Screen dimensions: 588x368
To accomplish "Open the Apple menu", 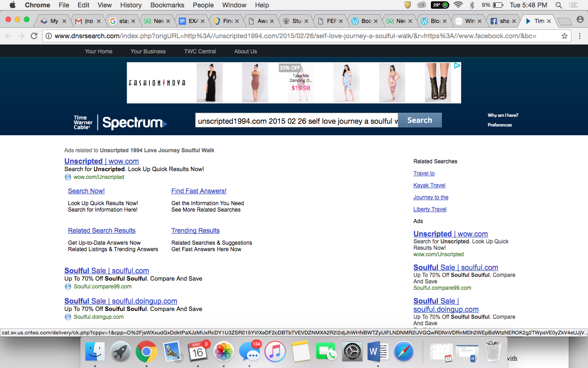I will pos(12,5).
